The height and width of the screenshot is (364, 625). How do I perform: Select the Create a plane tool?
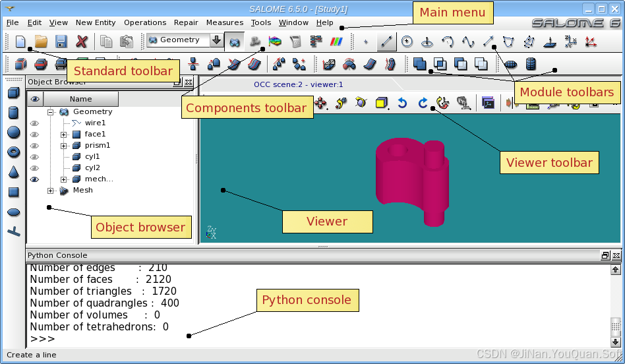click(x=550, y=42)
